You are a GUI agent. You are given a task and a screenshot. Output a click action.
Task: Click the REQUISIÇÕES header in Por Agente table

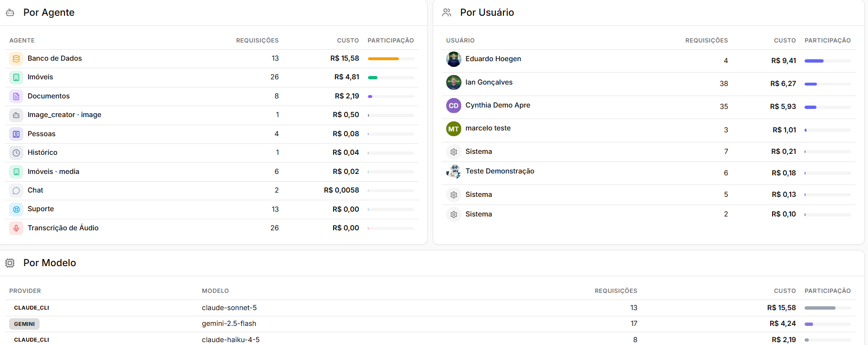pyautogui.click(x=257, y=41)
